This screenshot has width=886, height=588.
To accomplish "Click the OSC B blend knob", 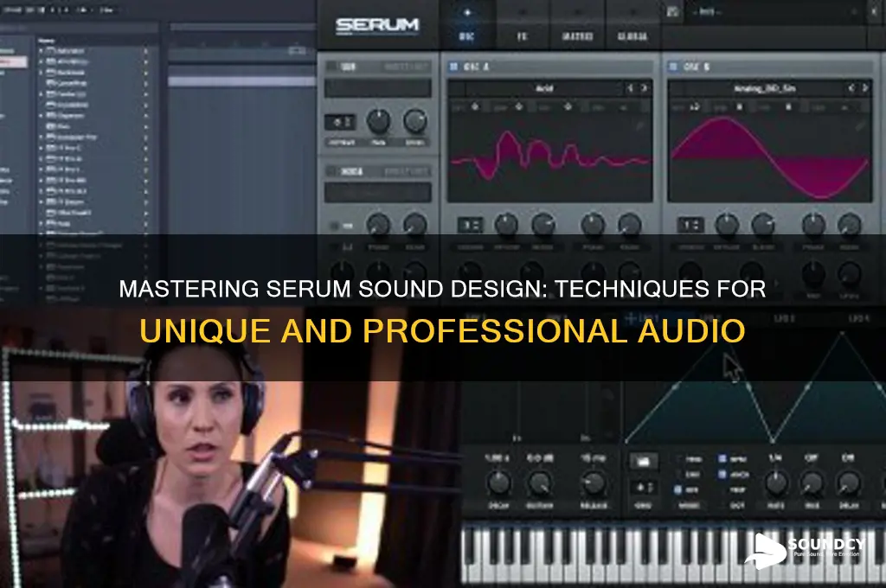I will [763, 225].
